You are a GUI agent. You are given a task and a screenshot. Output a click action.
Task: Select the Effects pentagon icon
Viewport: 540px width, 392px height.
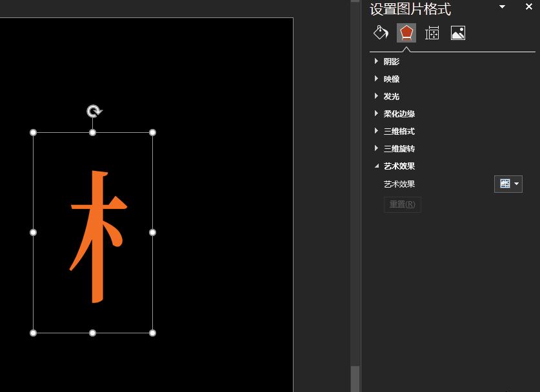406,32
